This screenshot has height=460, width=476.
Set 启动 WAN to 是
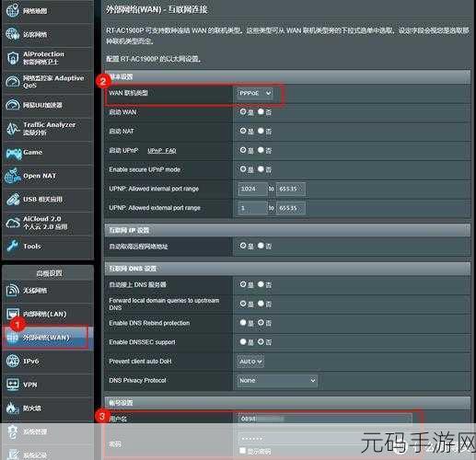point(243,111)
